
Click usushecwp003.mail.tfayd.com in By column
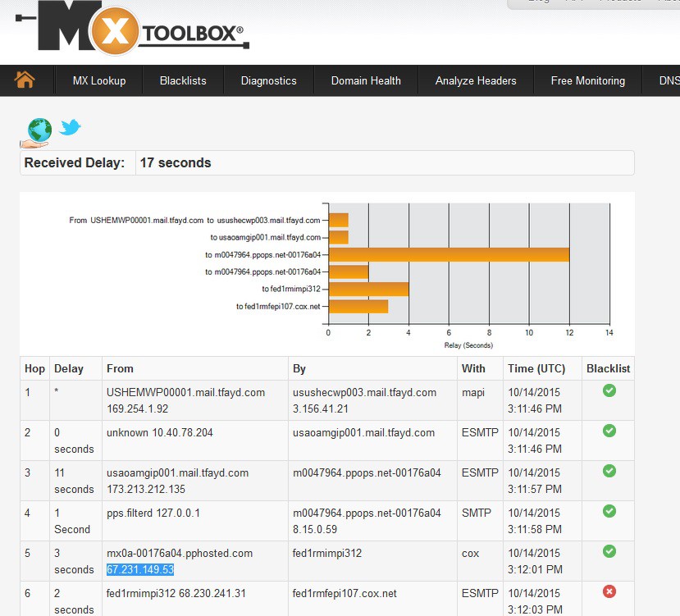(364, 393)
